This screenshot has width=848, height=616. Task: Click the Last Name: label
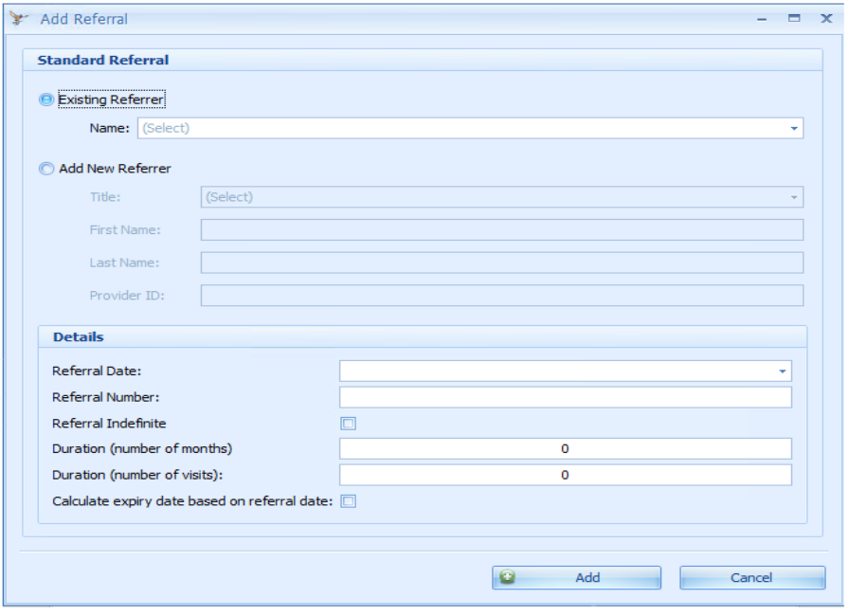click(x=125, y=263)
